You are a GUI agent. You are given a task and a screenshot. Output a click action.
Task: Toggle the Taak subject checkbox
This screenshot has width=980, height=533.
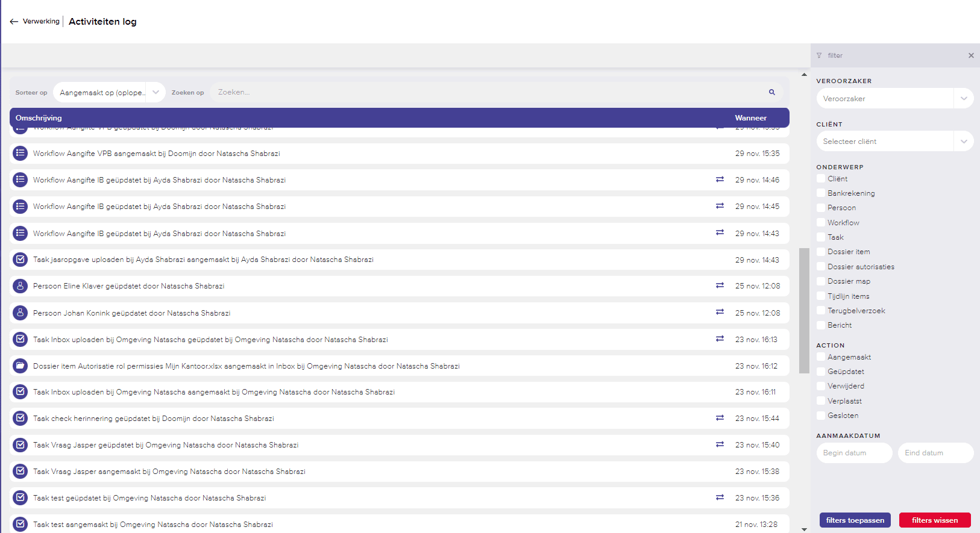(x=821, y=237)
